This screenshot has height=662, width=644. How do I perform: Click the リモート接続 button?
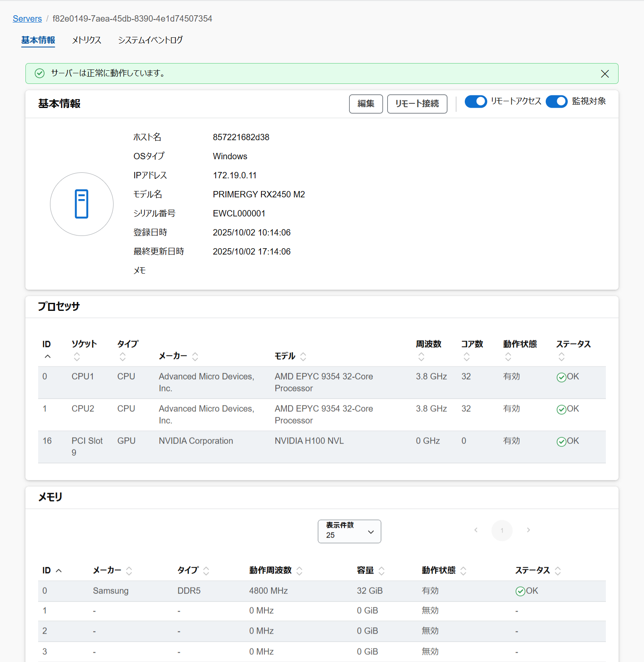click(x=417, y=104)
